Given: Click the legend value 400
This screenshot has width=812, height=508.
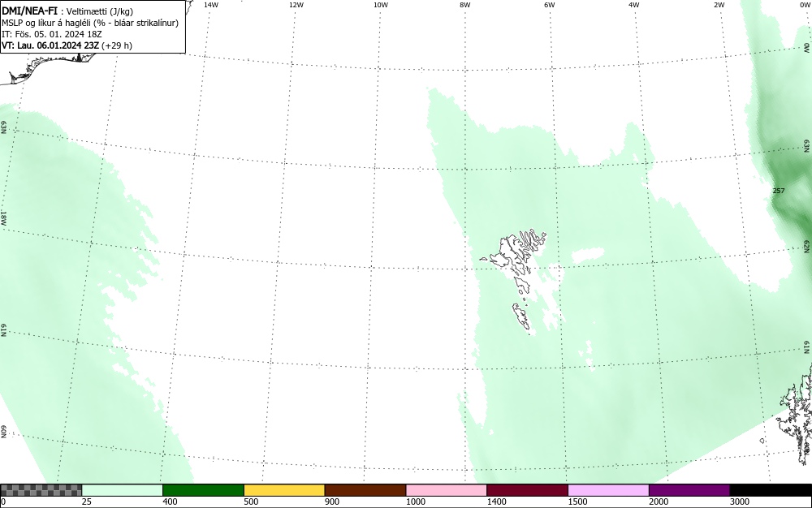Looking at the screenshot, I should [170, 502].
